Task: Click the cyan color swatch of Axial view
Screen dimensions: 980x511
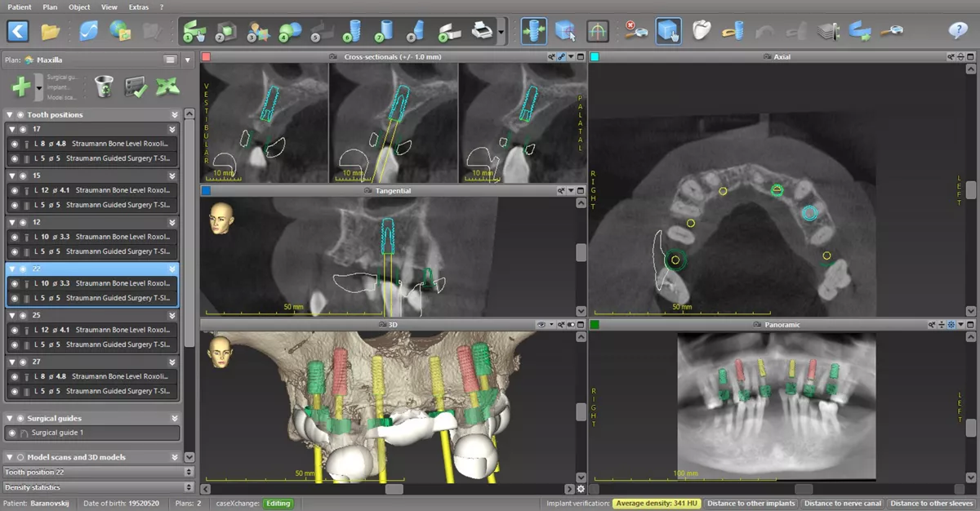Action: coord(595,57)
